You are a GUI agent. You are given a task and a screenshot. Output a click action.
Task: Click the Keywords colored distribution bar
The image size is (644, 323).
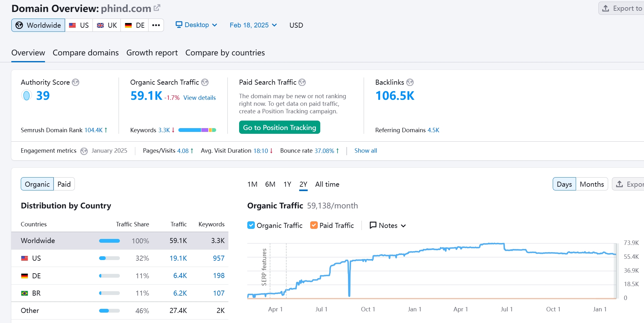pos(197,130)
